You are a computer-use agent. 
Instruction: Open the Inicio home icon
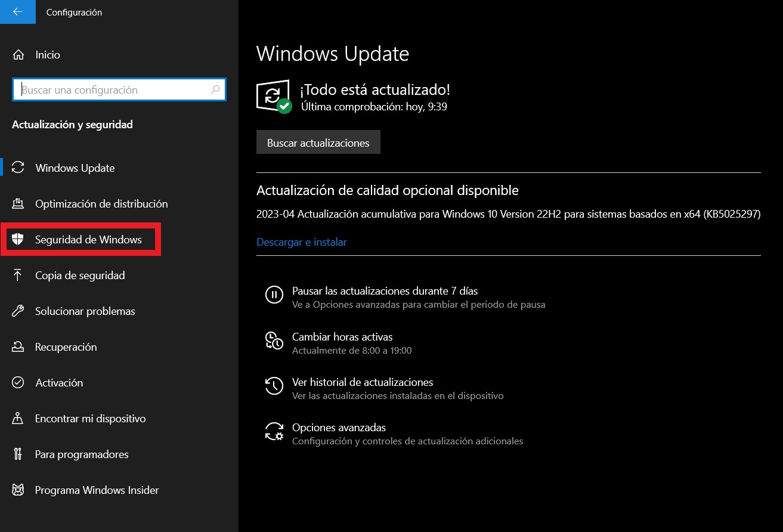coord(18,55)
